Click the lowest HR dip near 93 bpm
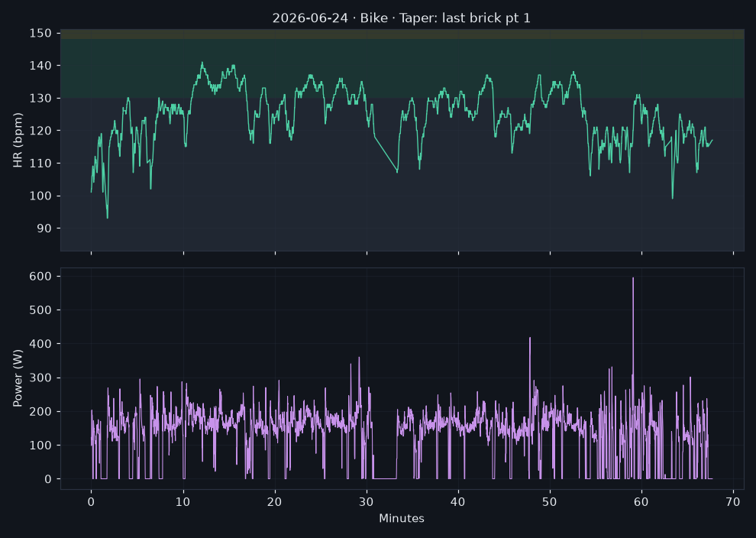Viewport: 756px width, 538px height. (x=108, y=217)
